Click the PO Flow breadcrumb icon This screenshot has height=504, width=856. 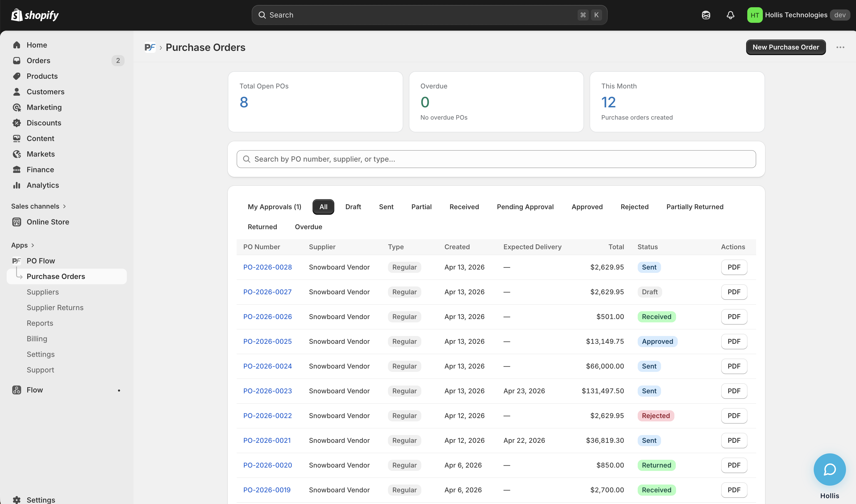click(x=150, y=47)
